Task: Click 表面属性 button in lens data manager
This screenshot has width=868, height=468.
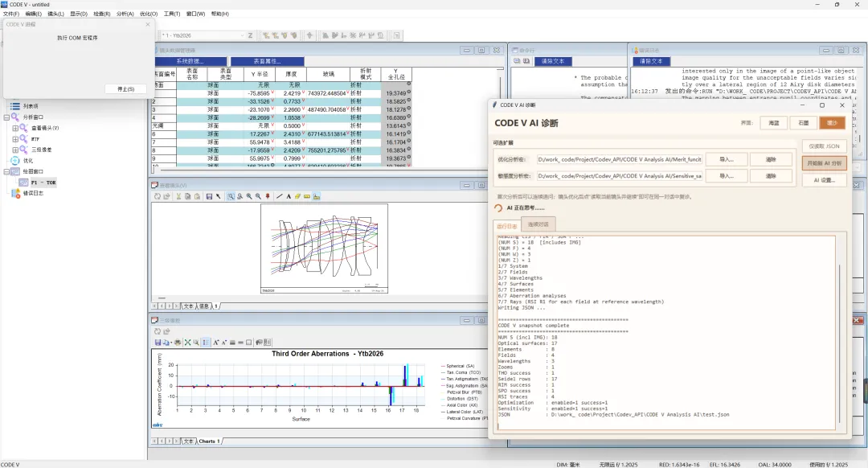Action: point(268,61)
